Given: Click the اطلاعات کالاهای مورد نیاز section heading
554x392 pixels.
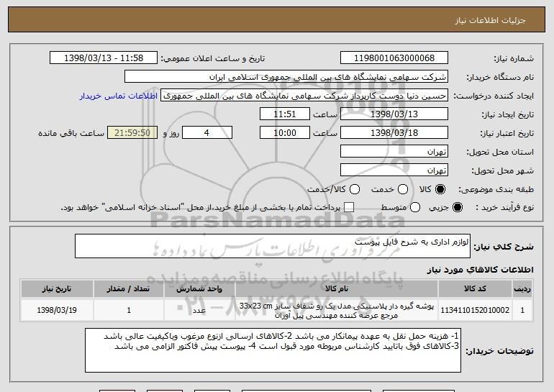Looking at the screenshot, I should pos(480,270).
